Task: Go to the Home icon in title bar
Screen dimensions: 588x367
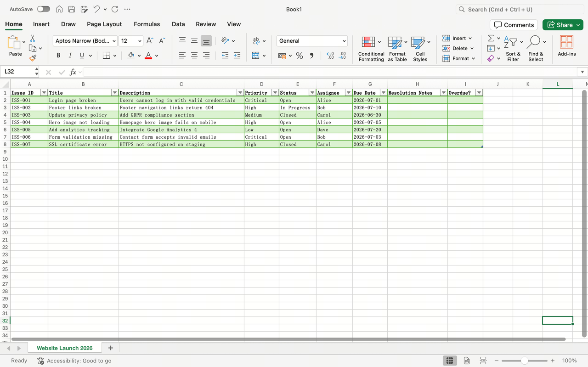Action: coord(59,9)
